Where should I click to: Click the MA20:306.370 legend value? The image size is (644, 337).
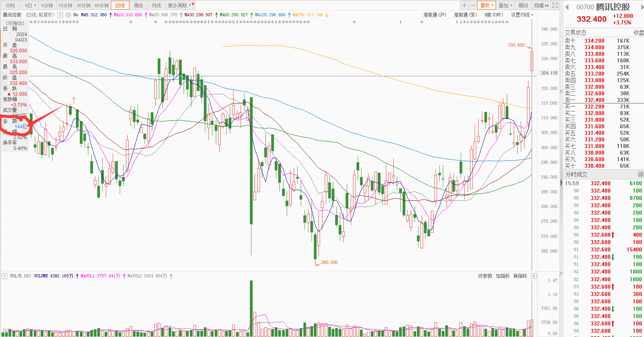point(163,15)
